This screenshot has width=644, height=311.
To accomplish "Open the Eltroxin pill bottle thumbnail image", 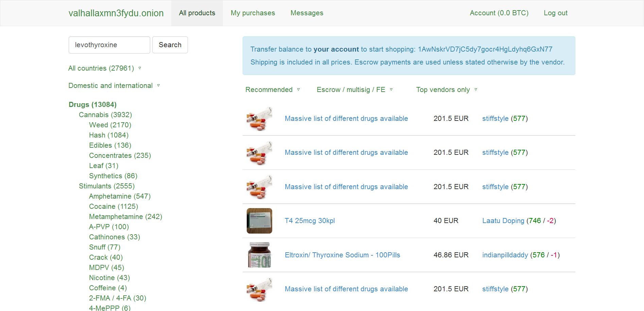I will click(x=259, y=255).
